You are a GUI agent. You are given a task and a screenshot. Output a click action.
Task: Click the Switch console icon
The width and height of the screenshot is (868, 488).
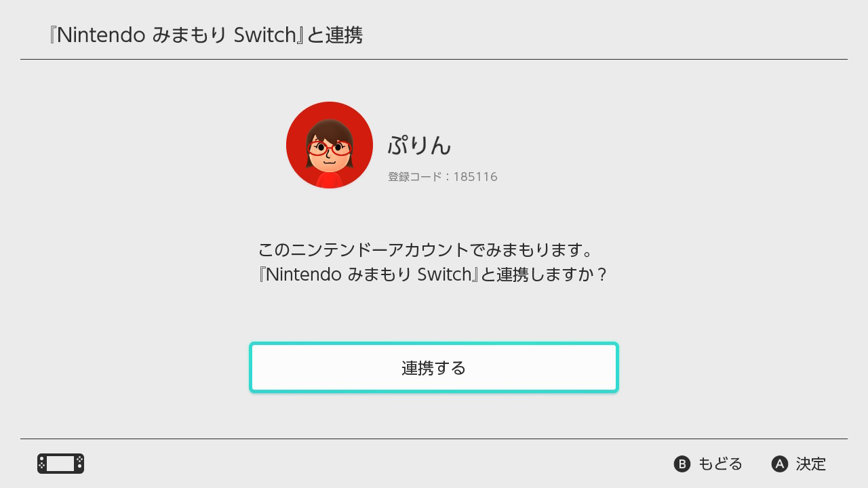click(60, 464)
